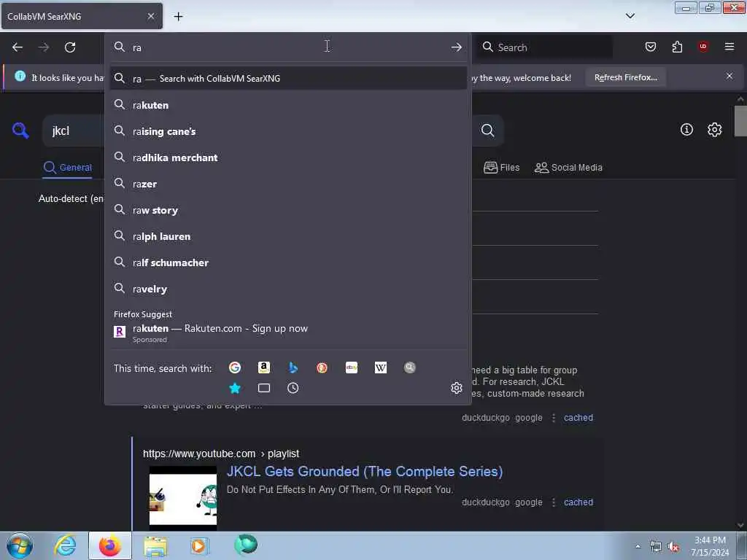Search this time with CollabVM SearXNG icon

pos(410,367)
